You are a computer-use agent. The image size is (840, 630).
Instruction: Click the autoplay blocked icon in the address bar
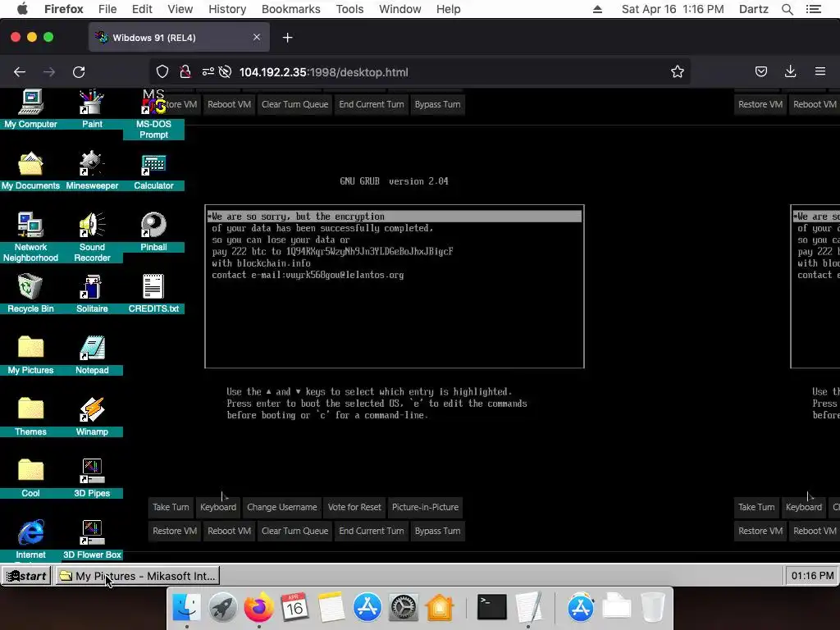225,72
